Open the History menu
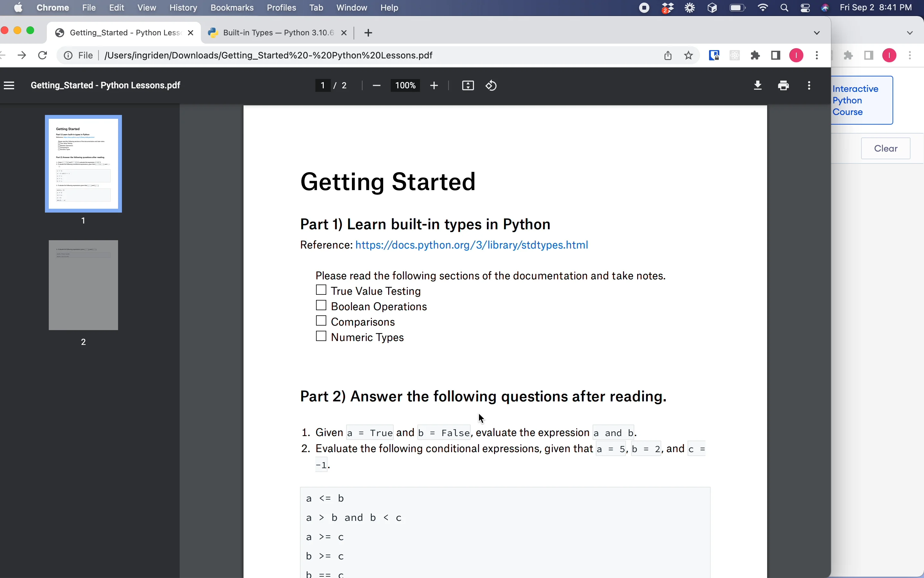 pyautogui.click(x=183, y=8)
